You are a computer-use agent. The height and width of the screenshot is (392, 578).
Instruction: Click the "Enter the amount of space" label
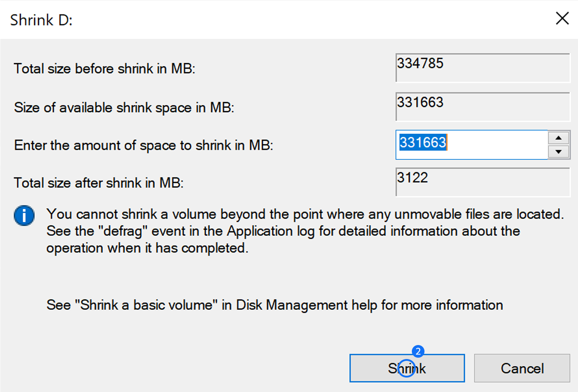[144, 145]
